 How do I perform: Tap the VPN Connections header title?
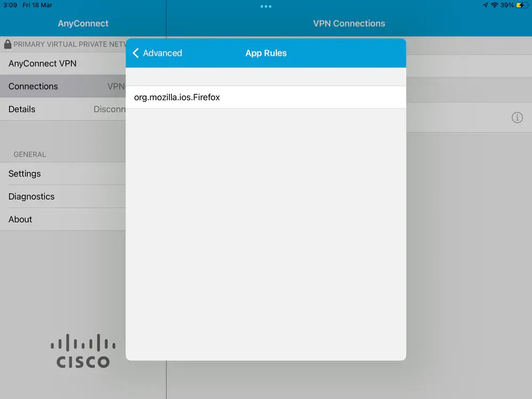point(349,23)
